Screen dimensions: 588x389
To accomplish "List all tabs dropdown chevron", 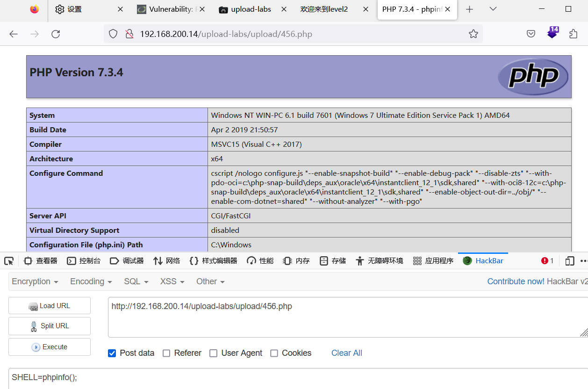I will click(x=493, y=9).
